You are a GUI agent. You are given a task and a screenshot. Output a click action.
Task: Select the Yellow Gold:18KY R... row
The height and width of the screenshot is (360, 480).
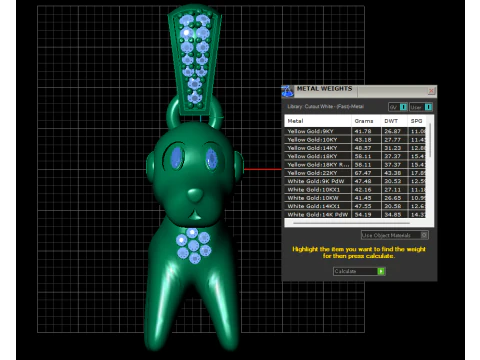(355, 164)
